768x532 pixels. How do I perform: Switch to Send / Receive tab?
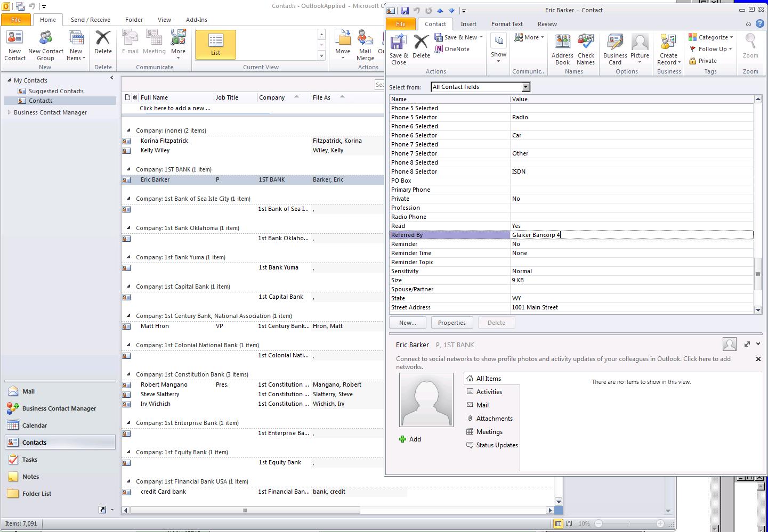pos(91,20)
